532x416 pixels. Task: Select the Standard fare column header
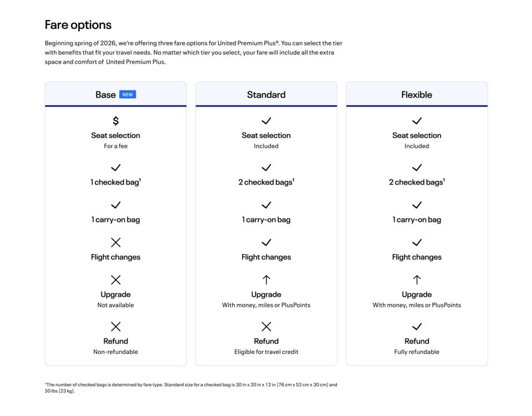pyautogui.click(x=266, y=95)
